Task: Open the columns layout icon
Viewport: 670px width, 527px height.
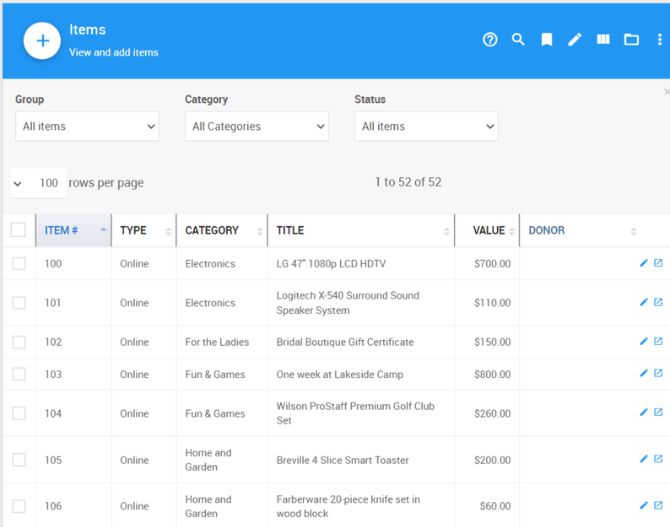Action: tap(603, 40)
